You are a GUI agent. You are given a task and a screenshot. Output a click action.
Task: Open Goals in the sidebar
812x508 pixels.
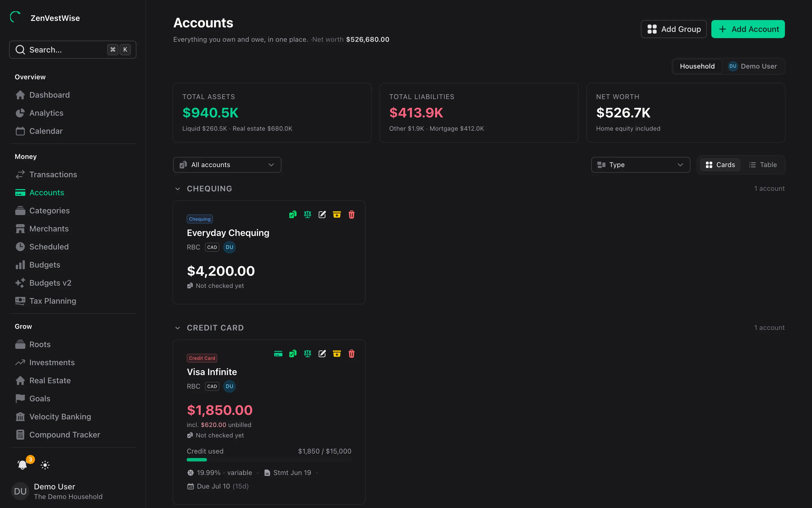pos(72,399)
